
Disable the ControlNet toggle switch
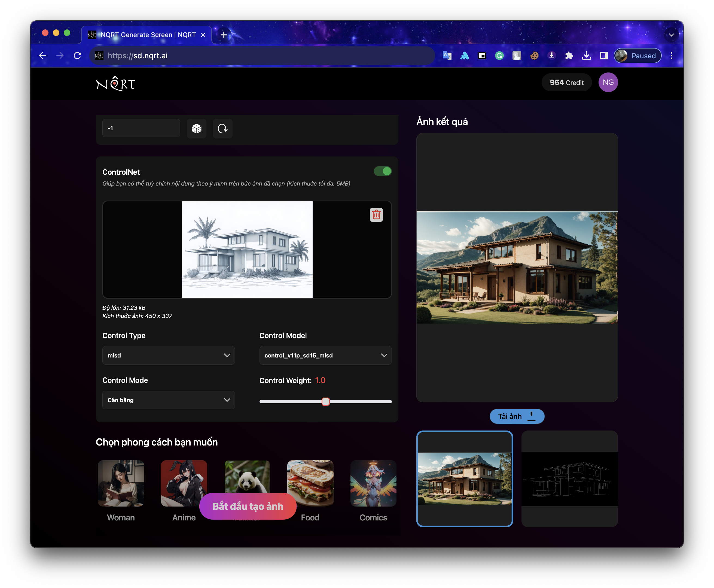[383, 171]
